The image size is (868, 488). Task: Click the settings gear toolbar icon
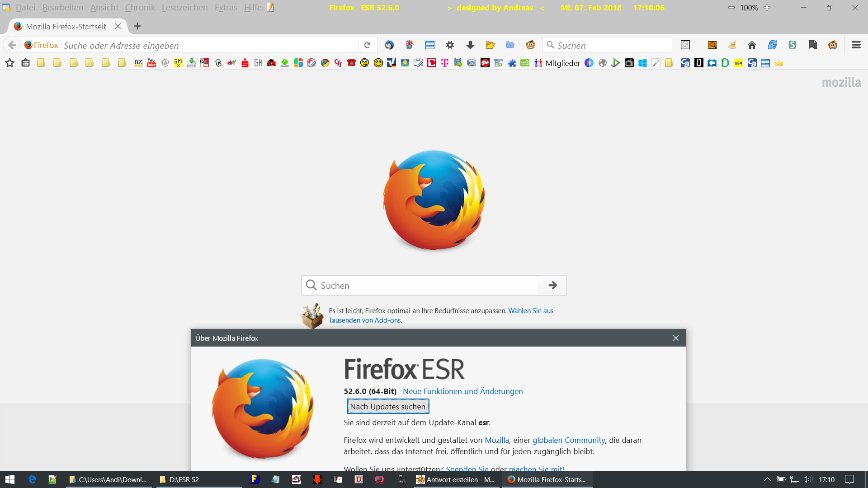click(x=450, y=45)
